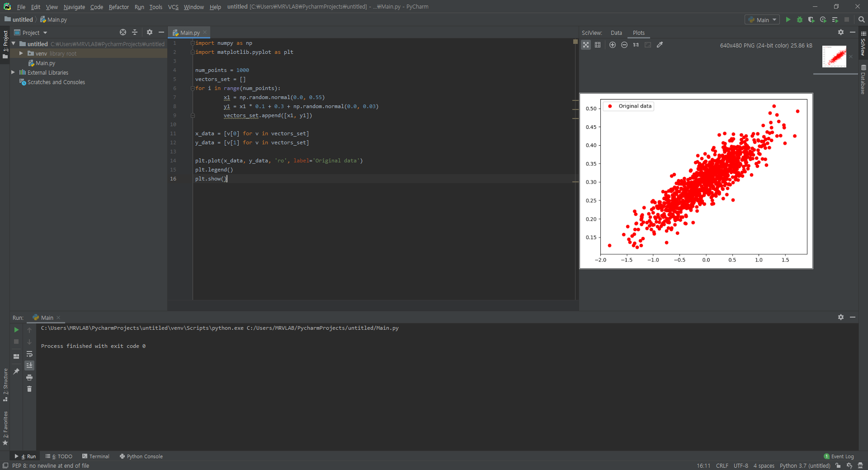Open the Event Log
This screenshot has width=868, height=470.
(839, 456)
